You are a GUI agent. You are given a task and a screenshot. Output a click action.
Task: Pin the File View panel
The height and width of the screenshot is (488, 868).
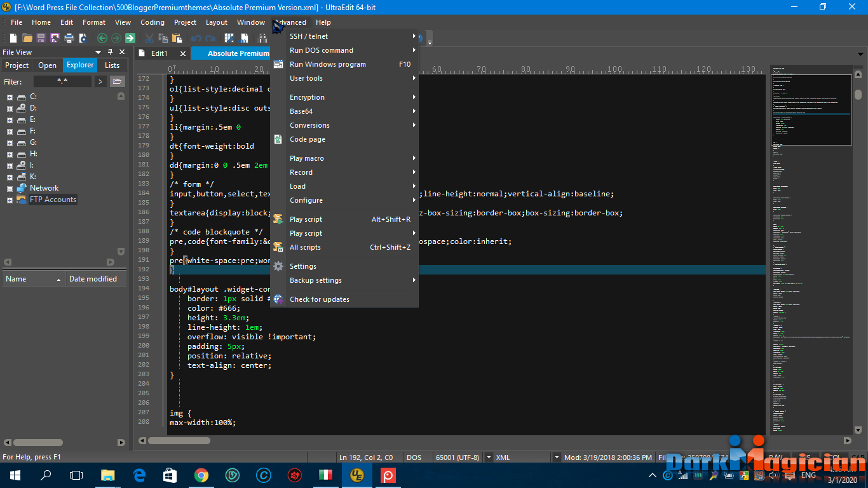point(110,52)
